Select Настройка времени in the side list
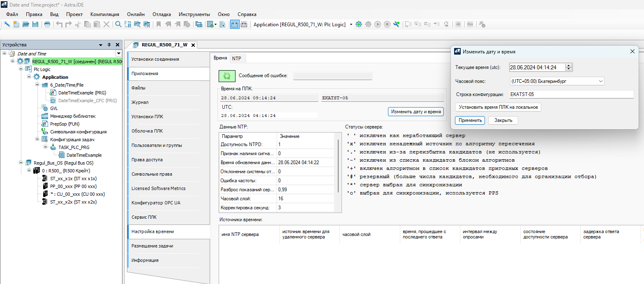 pos(152,231)
